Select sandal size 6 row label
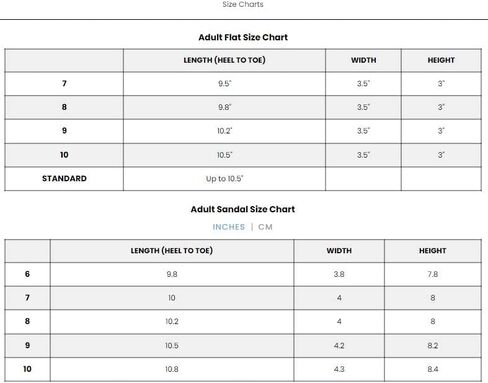The height and width of the screenshot is (383, 488). tap(27, 274)
